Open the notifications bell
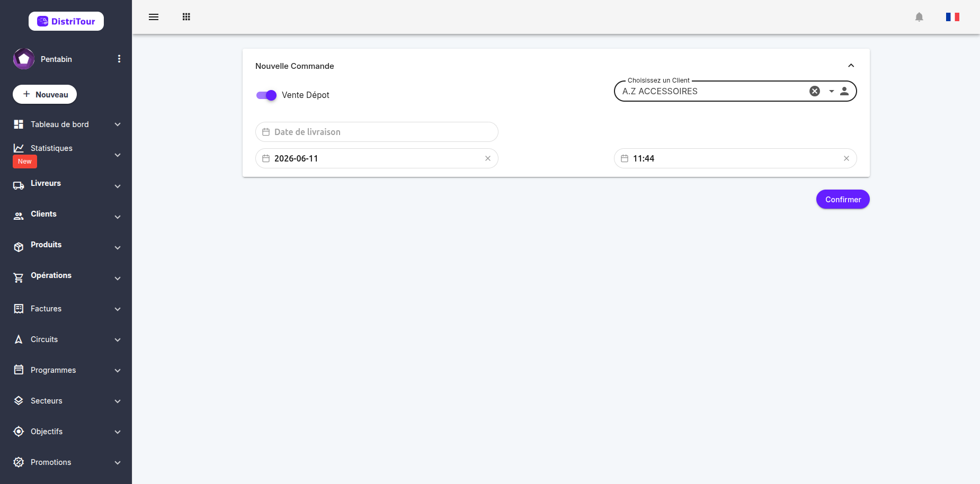This screenshot has height=484, width=980. pyautogui.click(x=919, y=17)
